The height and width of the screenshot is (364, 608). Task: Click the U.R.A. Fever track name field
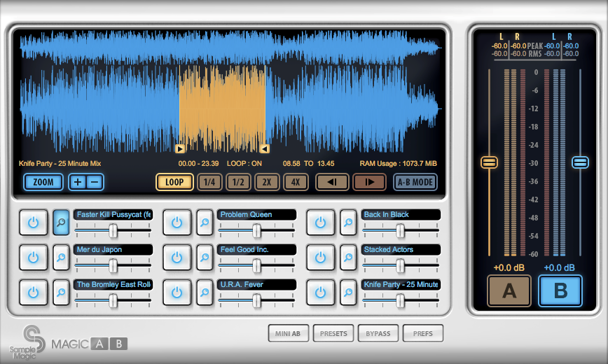click(256, 284)
